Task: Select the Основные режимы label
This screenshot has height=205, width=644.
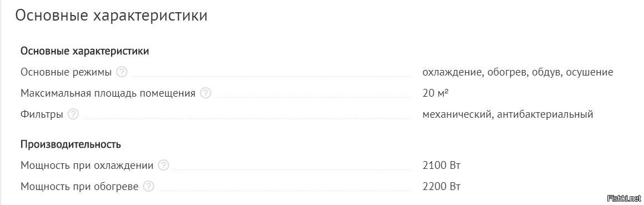Action: click(66, 72)
